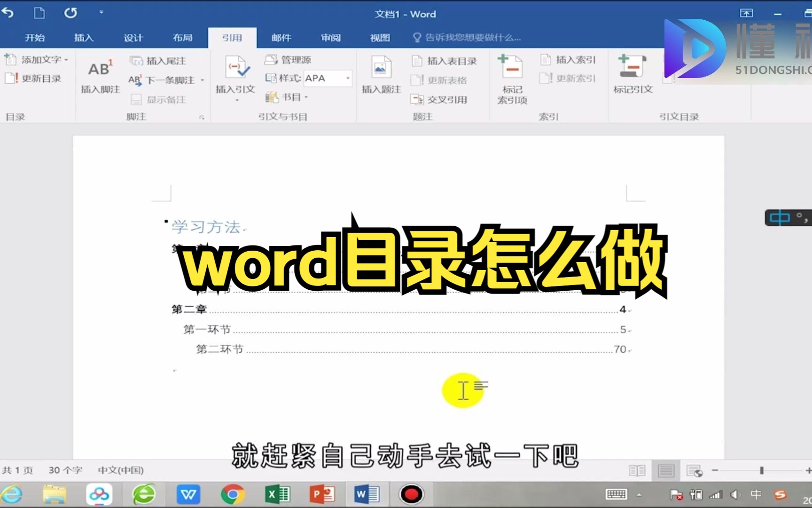
Task: Switch to Read Mode view icon
Action: tap(637, 470)
